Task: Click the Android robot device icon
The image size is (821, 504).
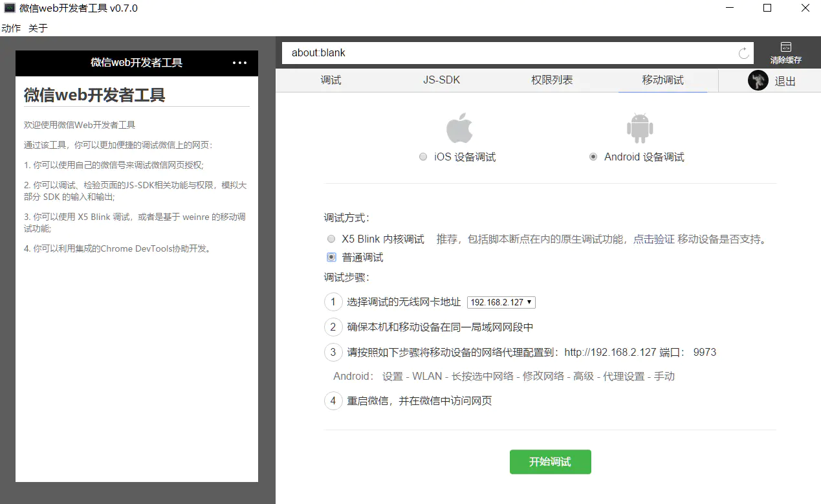Action: point(640,128)
